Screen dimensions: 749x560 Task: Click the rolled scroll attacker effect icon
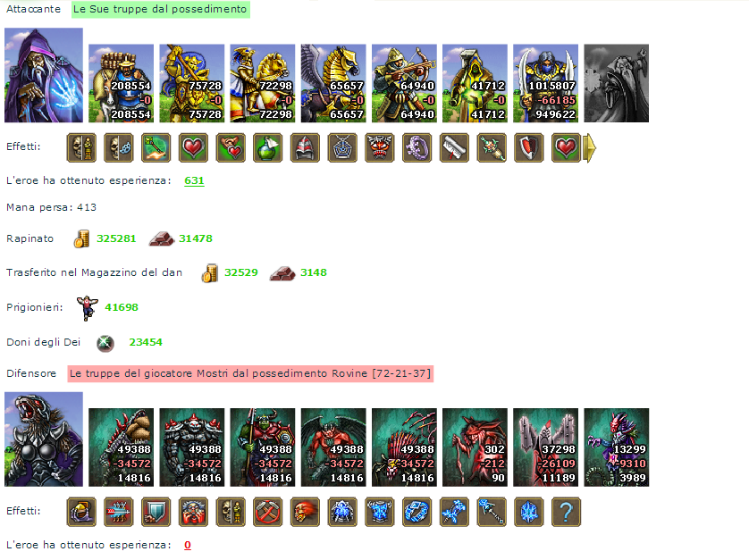(x=454, y=148)
